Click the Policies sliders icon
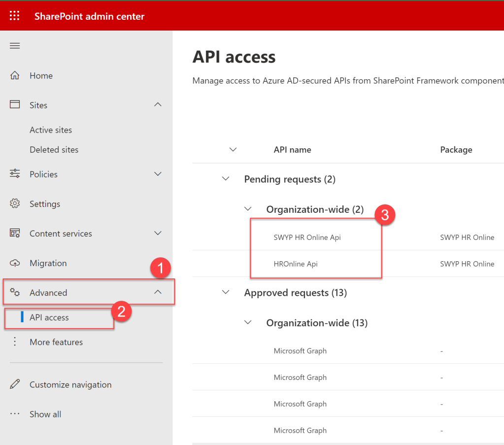Screen dimensions: 504x445 [15, 174]
